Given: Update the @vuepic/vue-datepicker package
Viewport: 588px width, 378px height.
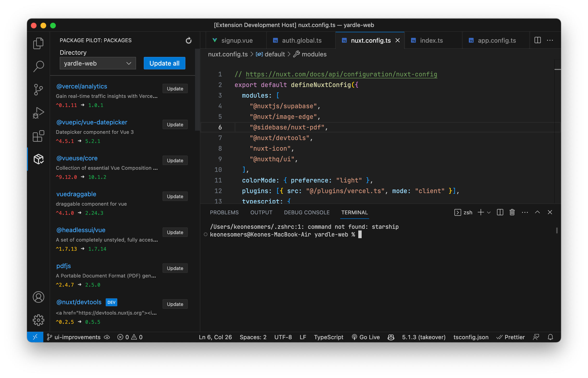Looking at the screenshot, I should (175, 124).
